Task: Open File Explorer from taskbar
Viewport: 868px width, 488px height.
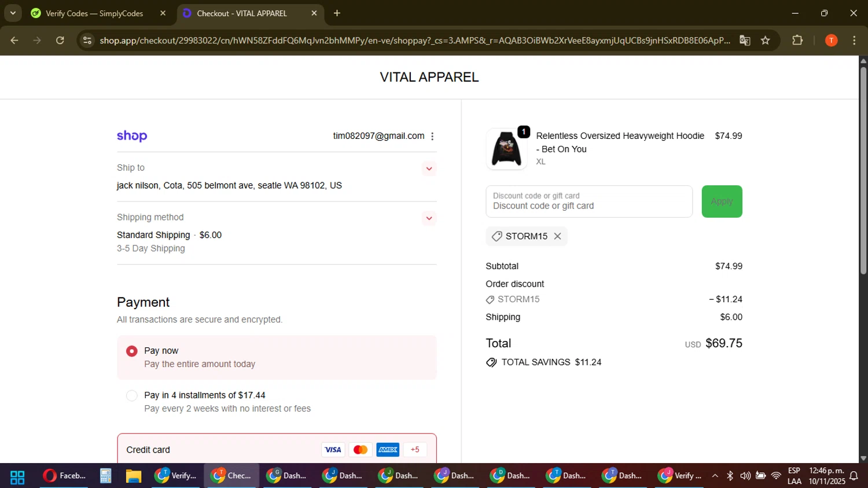Action: click(134, 476)
